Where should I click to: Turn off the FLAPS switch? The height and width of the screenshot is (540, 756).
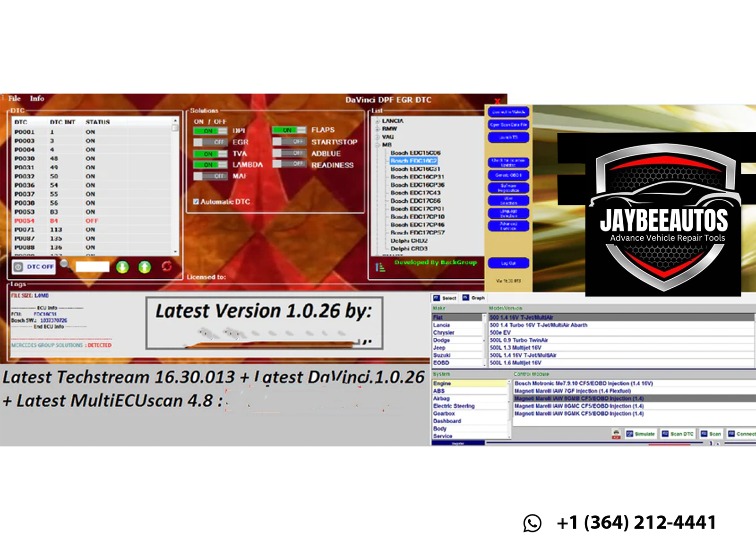(289, 130)
